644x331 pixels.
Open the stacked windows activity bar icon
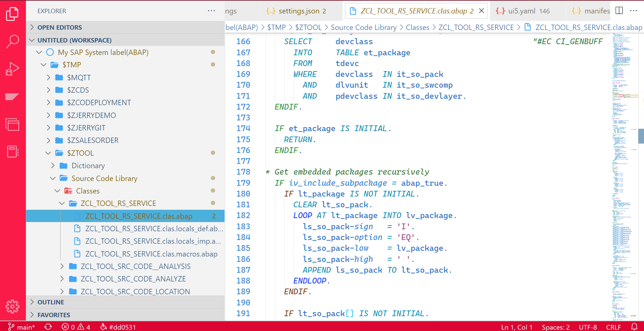pyautogui.click(x=12, y=125)
